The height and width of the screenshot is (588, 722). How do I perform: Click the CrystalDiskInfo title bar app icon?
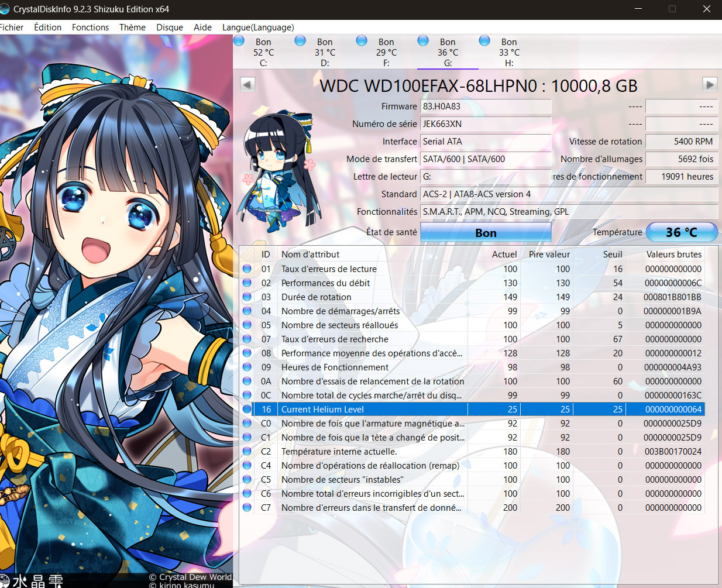click(x=5, y=9)
